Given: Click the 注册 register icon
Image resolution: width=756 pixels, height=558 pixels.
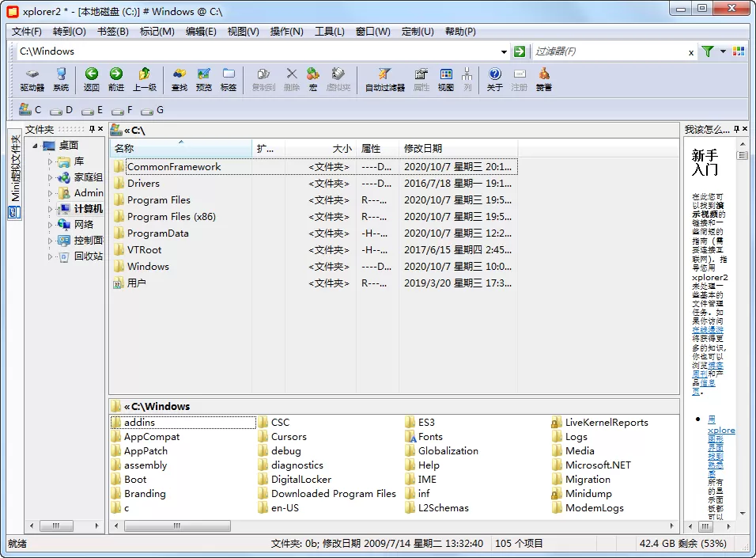Looking at the screenshot, I should tap(520, 80).
